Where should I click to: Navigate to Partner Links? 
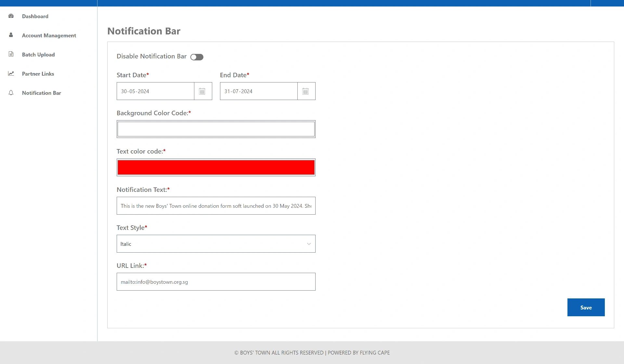pos(38,74)
